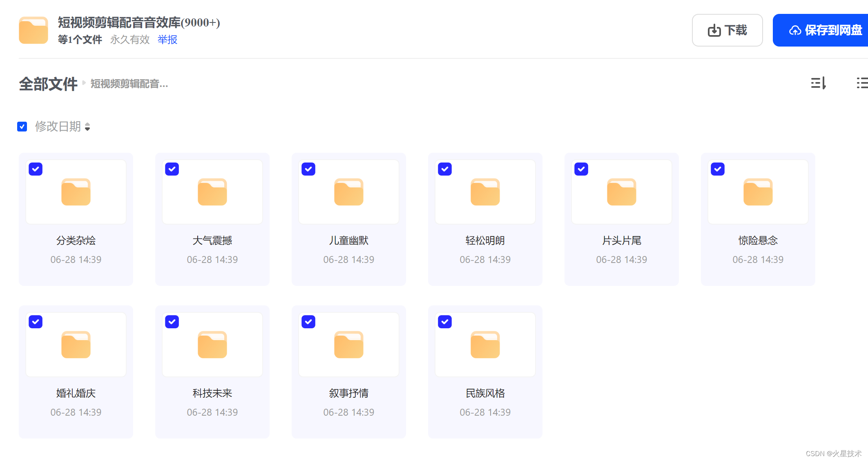
Task: Uncheck the 儿童幽默 folder checkbox
Action: coord(308,169)
